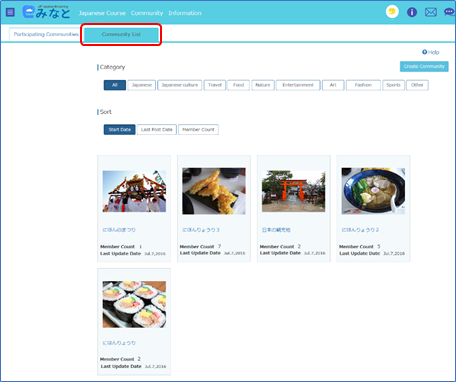Open the hamburger menu icon
The width and height of the screenshot is (456, 382).
tap(10, 12)
